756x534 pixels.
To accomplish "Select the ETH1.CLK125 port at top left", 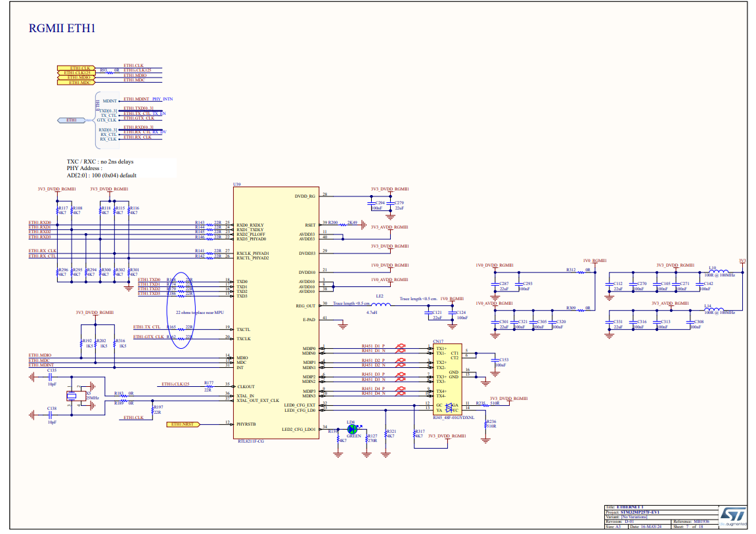I will click(77, 73).
